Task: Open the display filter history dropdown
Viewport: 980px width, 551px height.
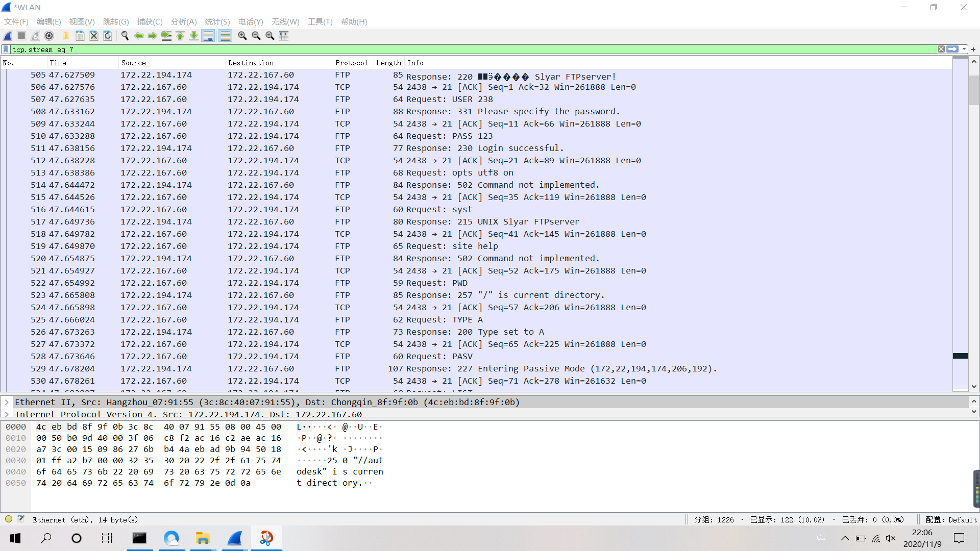Action: 964,49
